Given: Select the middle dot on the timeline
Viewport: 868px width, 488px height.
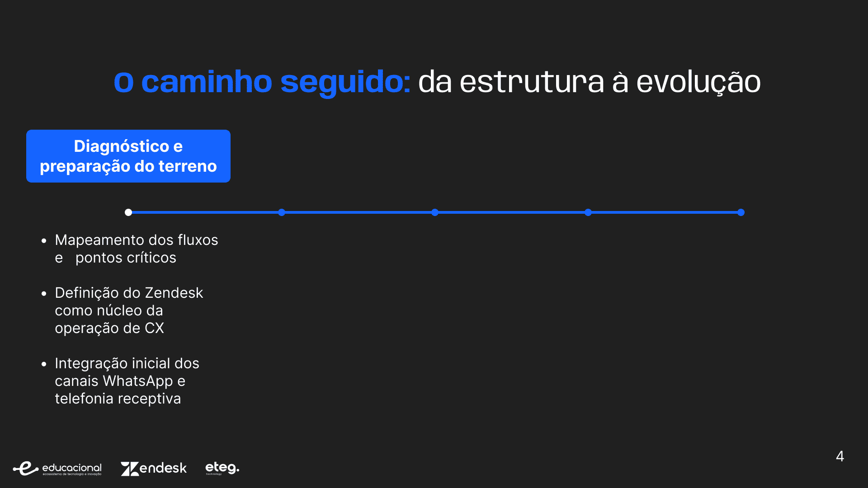Looking at the screenshot, I should tap(435, 212).
